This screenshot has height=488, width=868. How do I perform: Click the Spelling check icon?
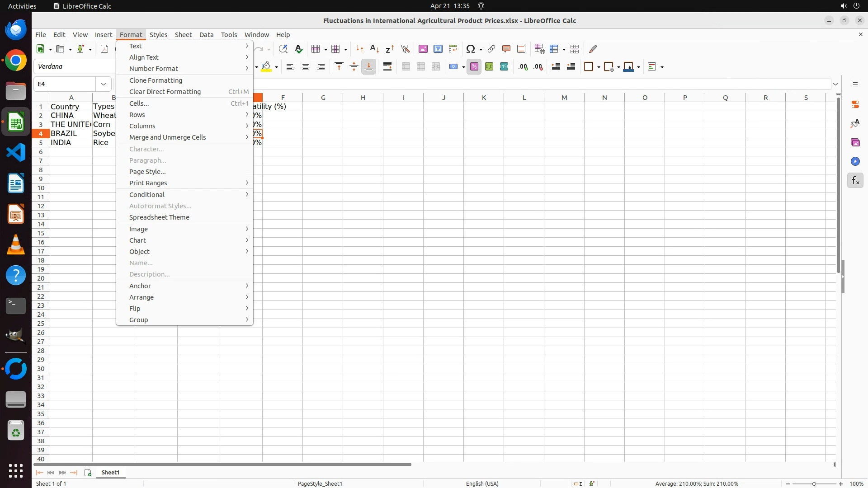click(298, 49)
